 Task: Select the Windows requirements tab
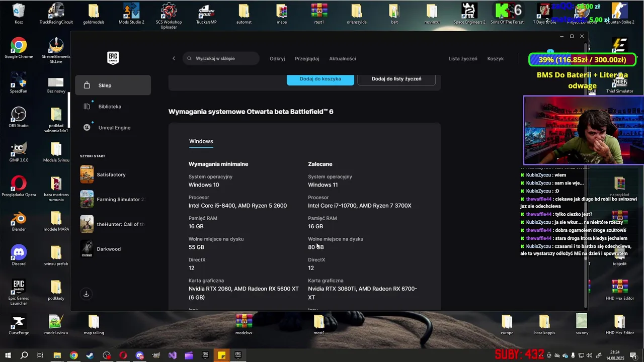pos(201,141)
